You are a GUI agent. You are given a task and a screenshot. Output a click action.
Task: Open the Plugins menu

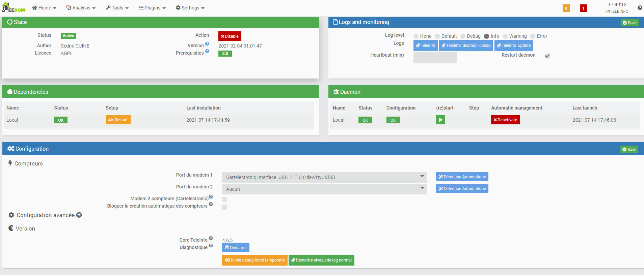pyautogui.click(x=152, y=8)
